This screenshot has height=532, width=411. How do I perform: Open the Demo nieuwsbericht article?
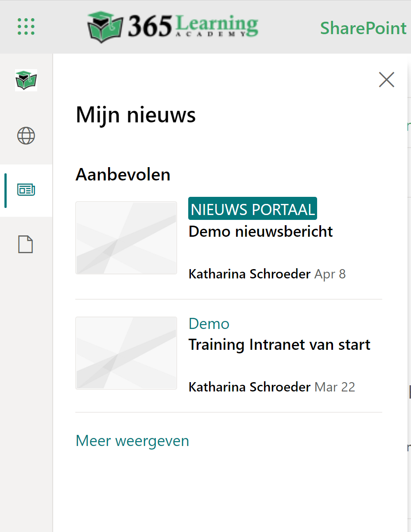pos(260,231)
